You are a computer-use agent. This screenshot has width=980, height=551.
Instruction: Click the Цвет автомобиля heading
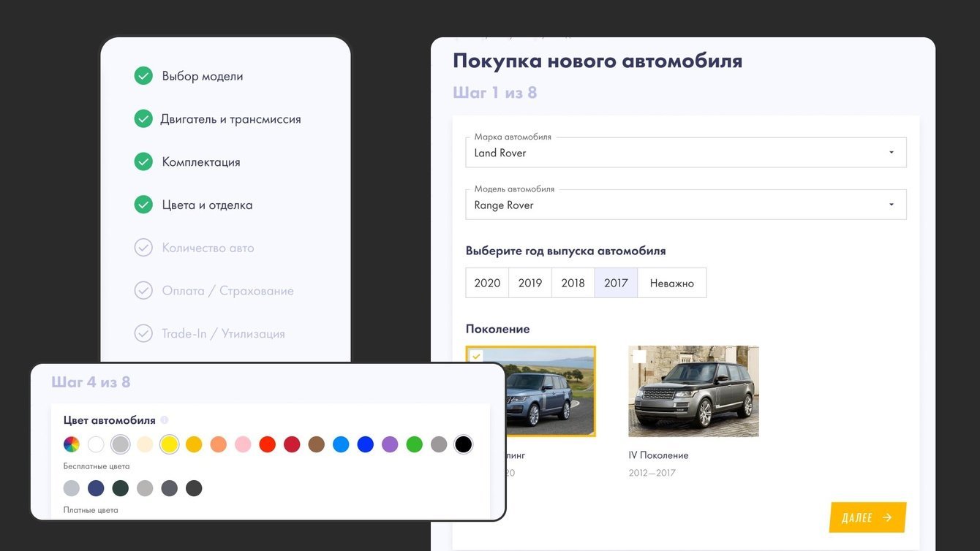point(110,420)
